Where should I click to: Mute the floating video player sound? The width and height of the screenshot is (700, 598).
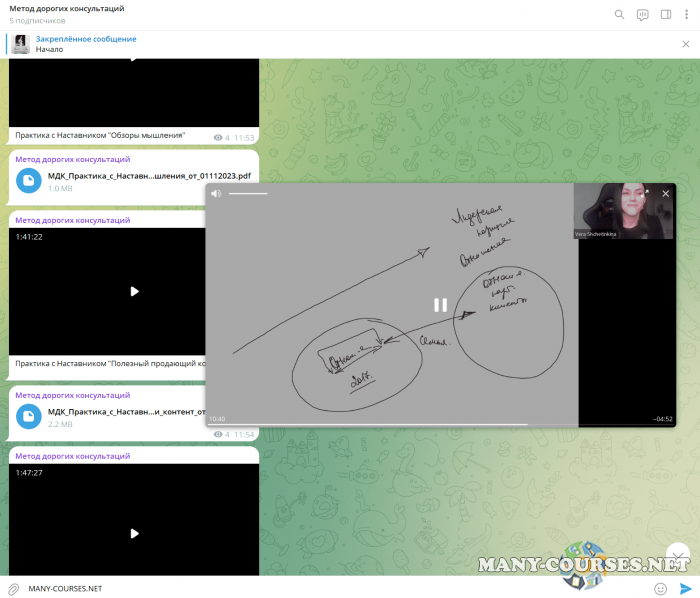pyautogui.click(x=216, y=193)
